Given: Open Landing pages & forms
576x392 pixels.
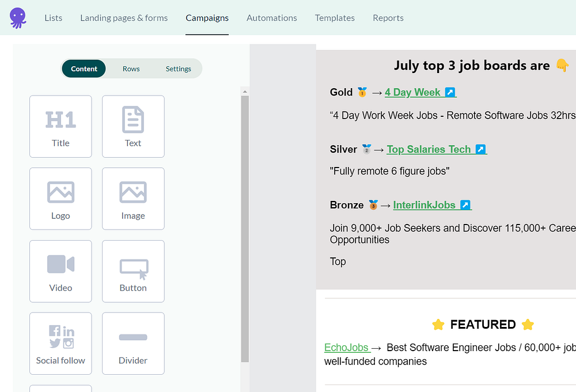Looking at the screenshot, I should pos(124,18).
